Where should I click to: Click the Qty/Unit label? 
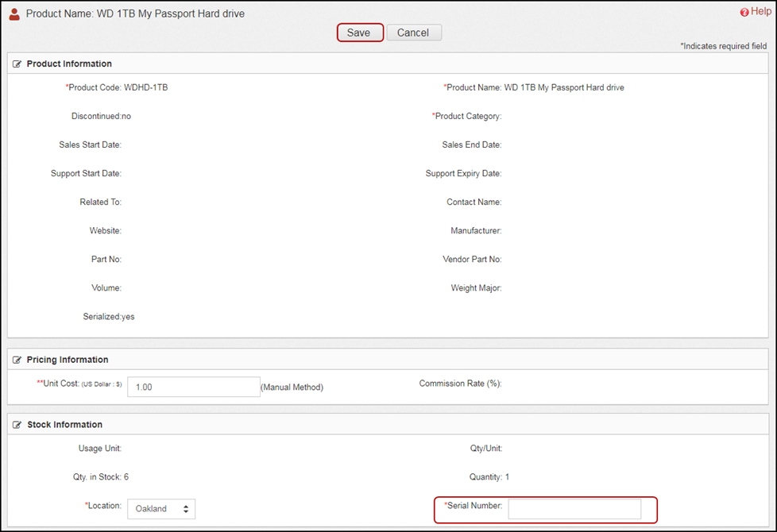pos(486,449)
